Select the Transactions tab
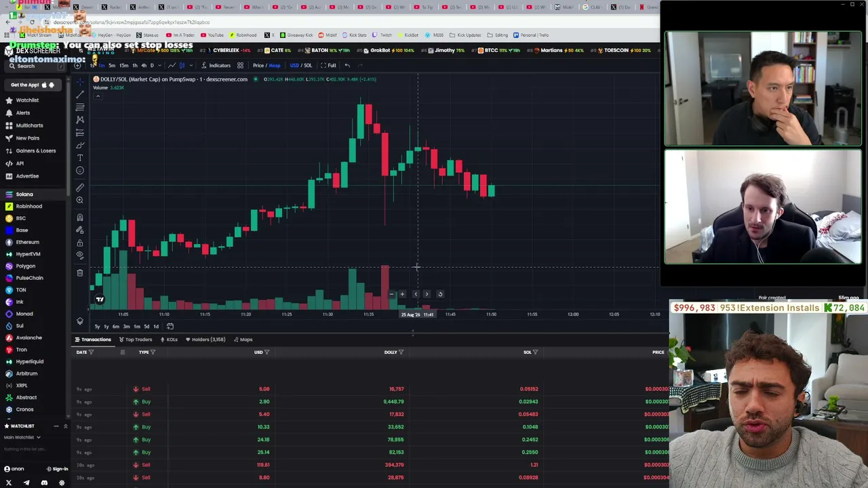Viewport: 868px width, 488px height. [93, 340]
